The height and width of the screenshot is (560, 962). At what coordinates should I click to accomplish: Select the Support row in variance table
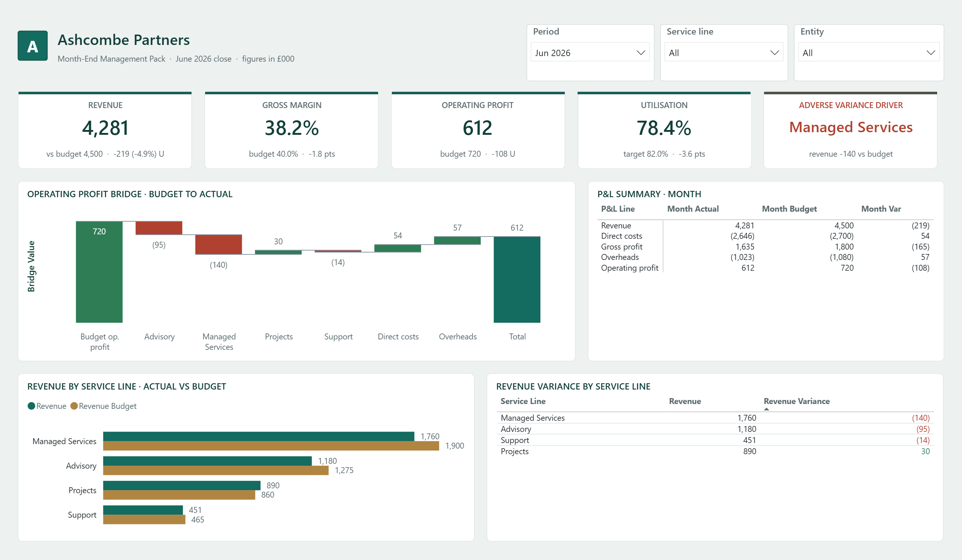coord(715,440)
